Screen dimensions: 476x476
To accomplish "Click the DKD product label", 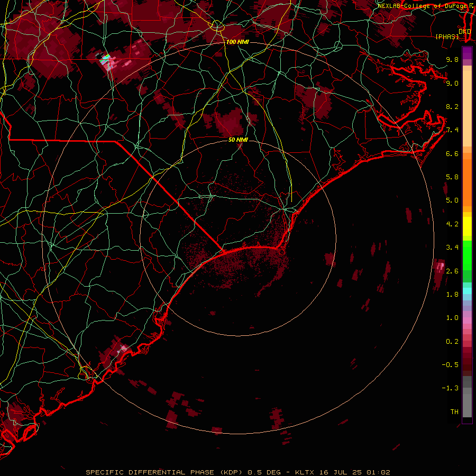I will point(464,32).
